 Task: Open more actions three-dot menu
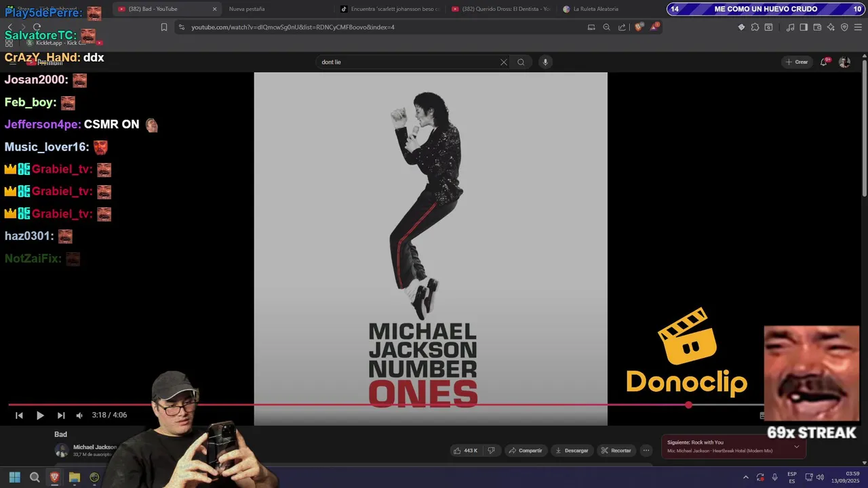646,450
